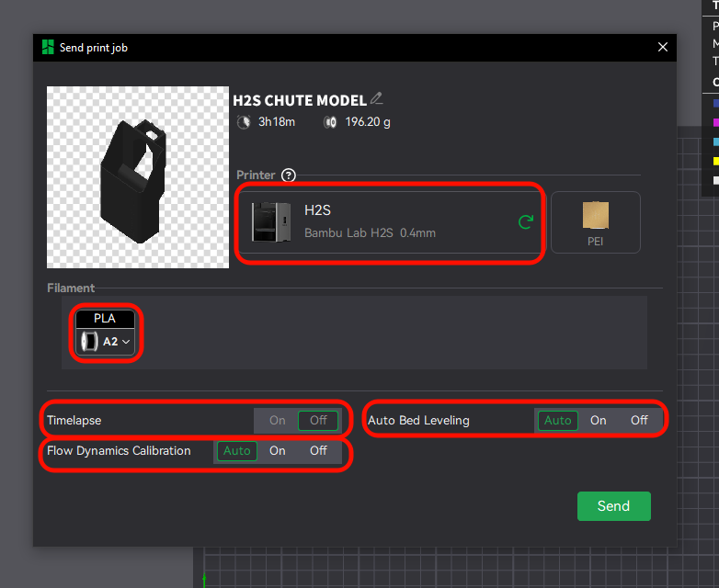Turn Flow Dynamics Calibration Off
The image size is (719, 588).
(318, 450)
